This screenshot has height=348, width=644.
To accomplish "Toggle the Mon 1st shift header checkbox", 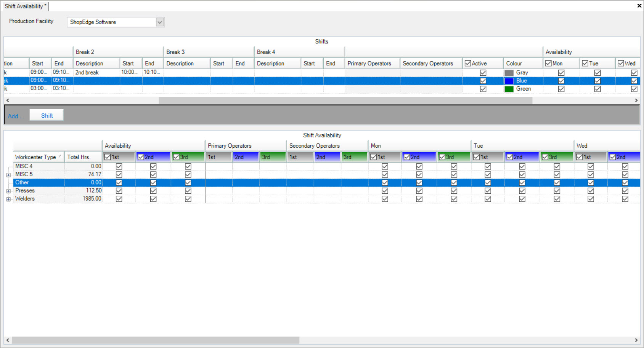I will tap(374, 157).
